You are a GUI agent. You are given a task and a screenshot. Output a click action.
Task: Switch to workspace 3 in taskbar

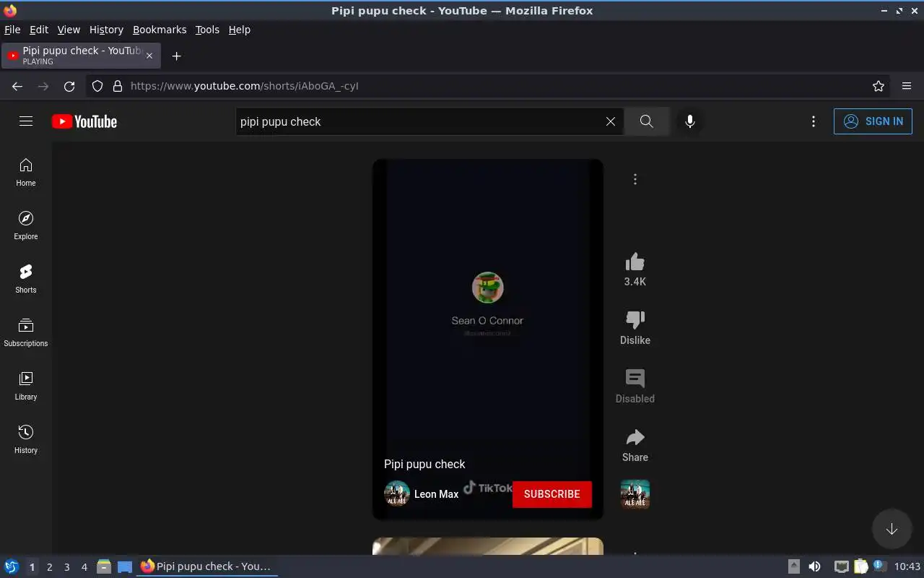67,567
